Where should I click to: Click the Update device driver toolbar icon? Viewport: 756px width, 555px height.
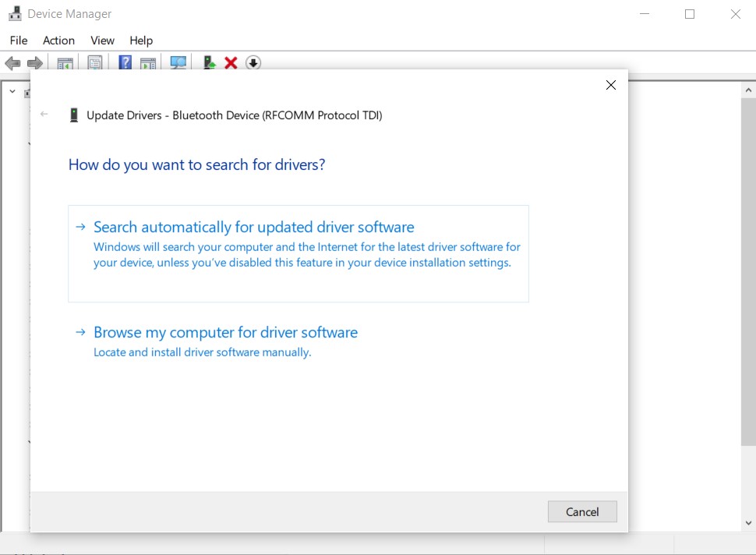pyautogui.click(x=209, y=62)
